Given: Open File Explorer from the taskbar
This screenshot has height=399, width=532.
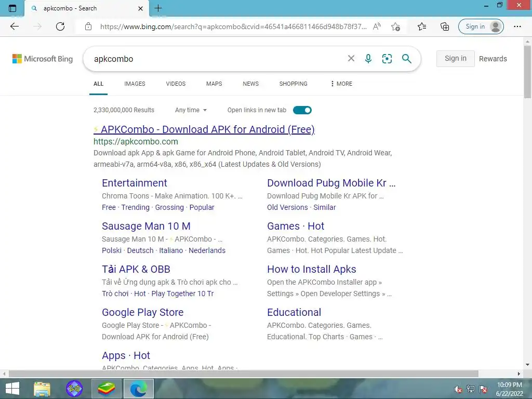Looking at the screenshot, I should (x=42, y=389).
